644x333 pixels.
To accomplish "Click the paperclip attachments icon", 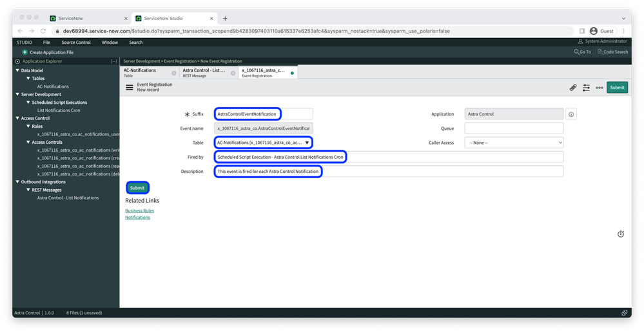I will pos(573,88).
